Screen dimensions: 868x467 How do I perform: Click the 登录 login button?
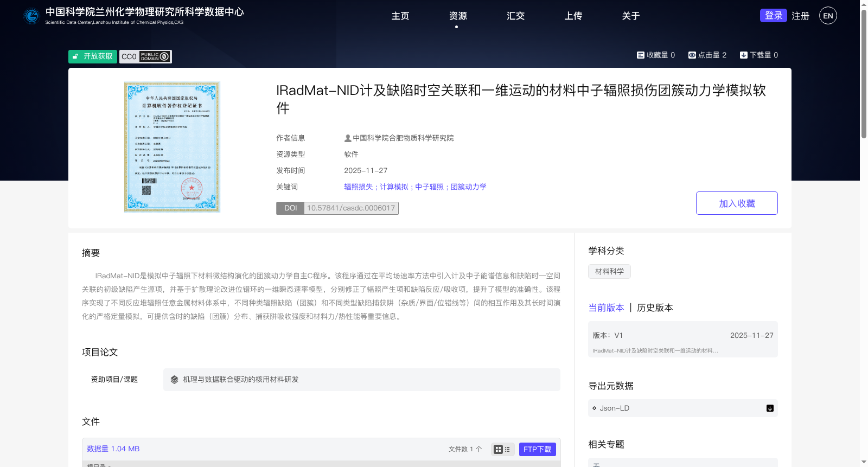[774, 16]
